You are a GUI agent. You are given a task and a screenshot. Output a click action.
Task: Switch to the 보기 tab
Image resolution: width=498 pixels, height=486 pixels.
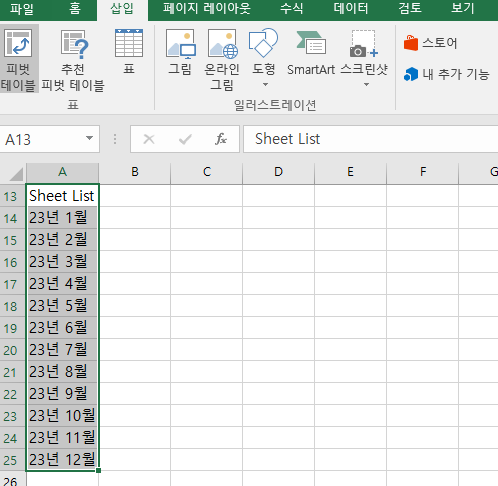coord(463,8)
